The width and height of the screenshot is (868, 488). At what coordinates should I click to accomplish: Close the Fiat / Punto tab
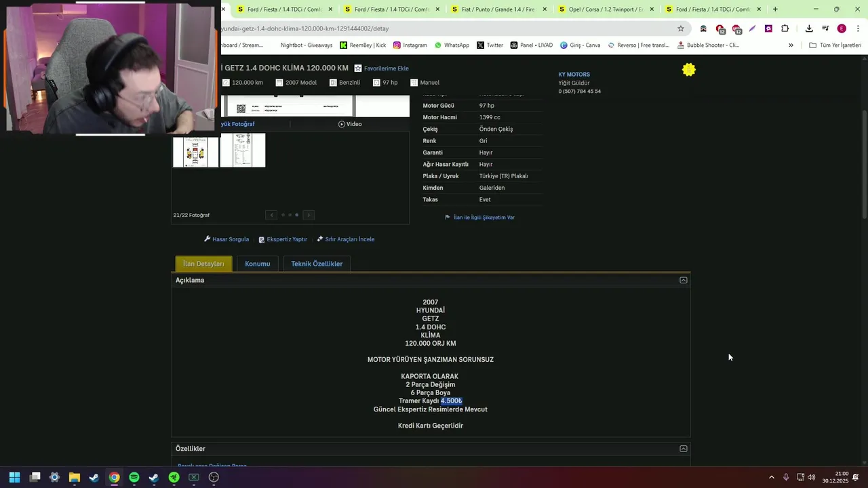pyautogui.click(x=545, y=9)
